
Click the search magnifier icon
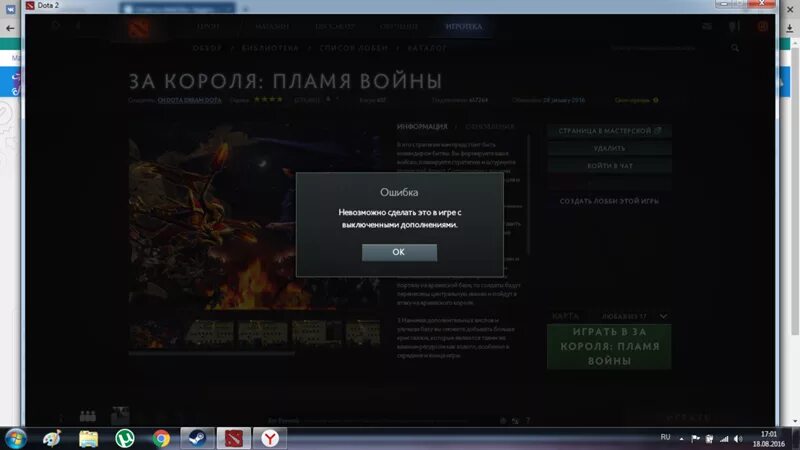[x=735, y=48]
